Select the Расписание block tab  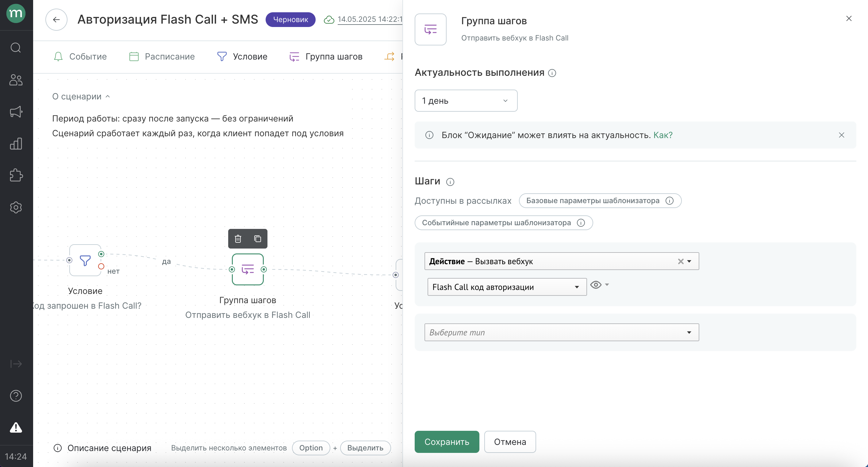(x=162, y=56)
